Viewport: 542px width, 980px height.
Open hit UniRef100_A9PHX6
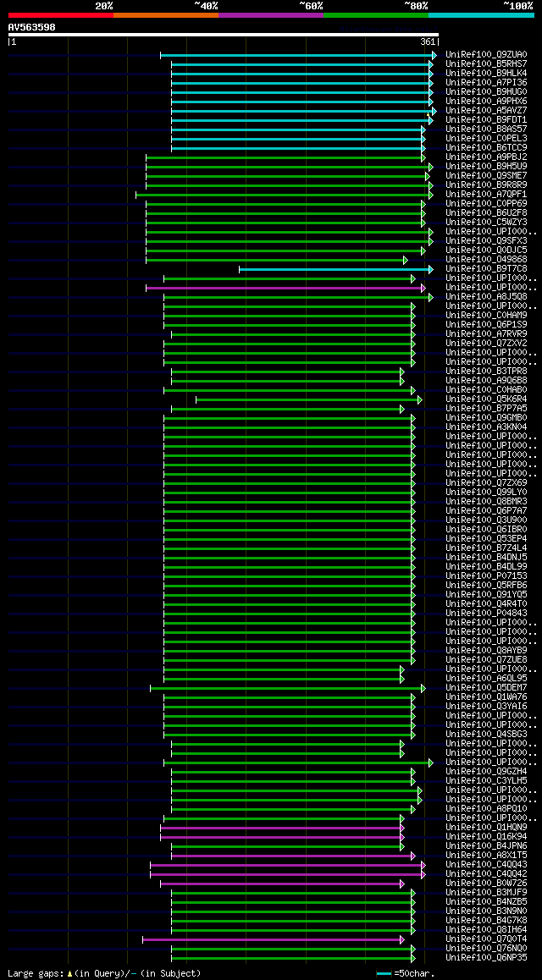click(486, 102)
